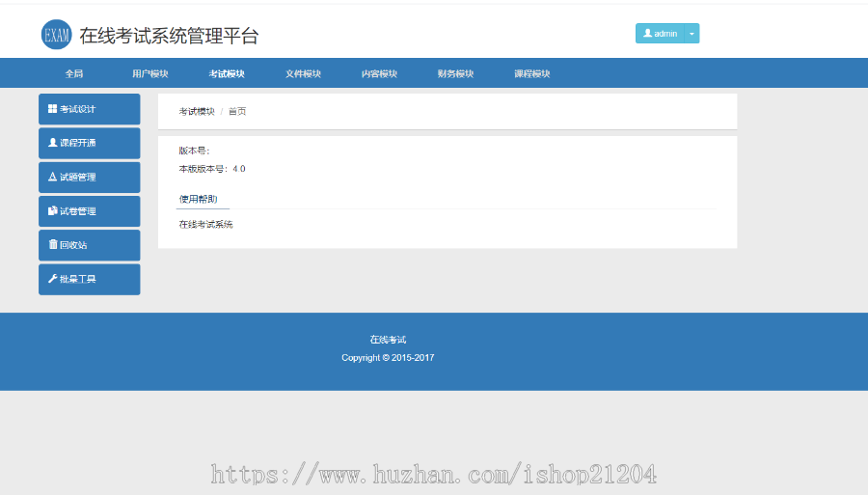Open the 考试设计 sidebar button
Viewport: 868px width, 495px height.
89,109
